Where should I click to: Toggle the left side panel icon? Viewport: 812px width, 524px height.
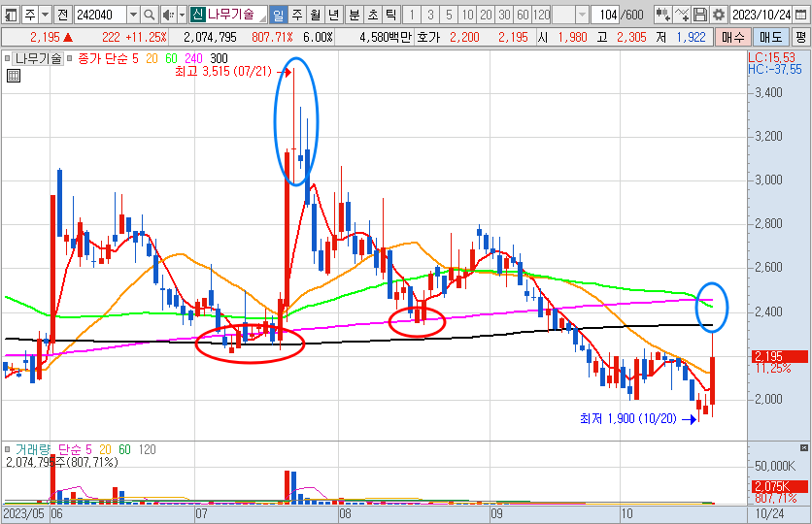[11, 15]
